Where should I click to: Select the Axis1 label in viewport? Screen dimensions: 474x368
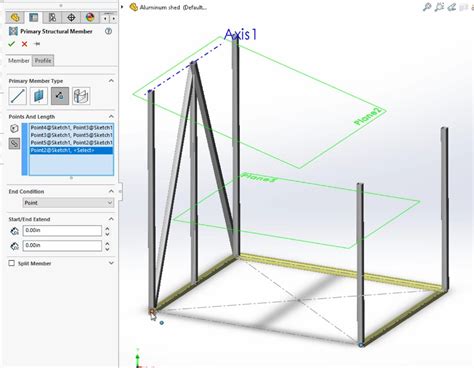(x=240, y=35)
